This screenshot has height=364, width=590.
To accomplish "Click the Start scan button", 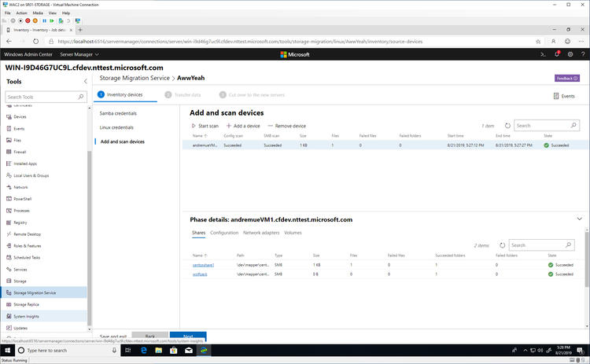I will [x=205, y=126].
